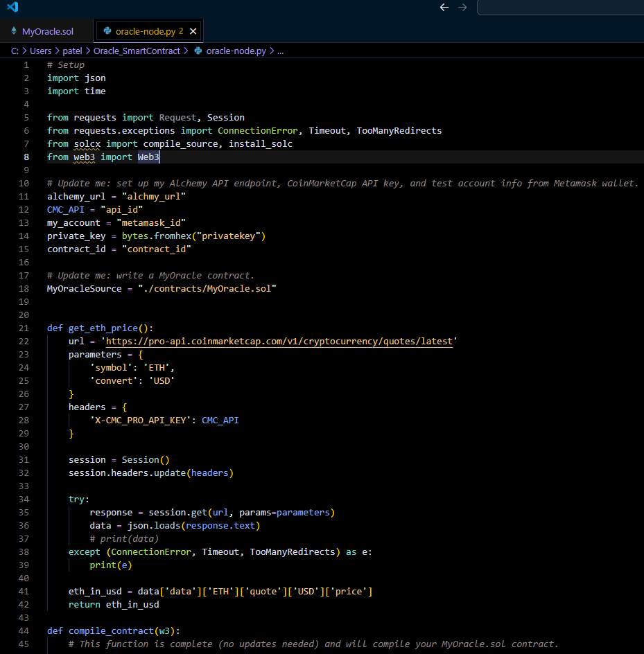Click the private_key variable name
This screenshot has height=654, width=644.
76,236
